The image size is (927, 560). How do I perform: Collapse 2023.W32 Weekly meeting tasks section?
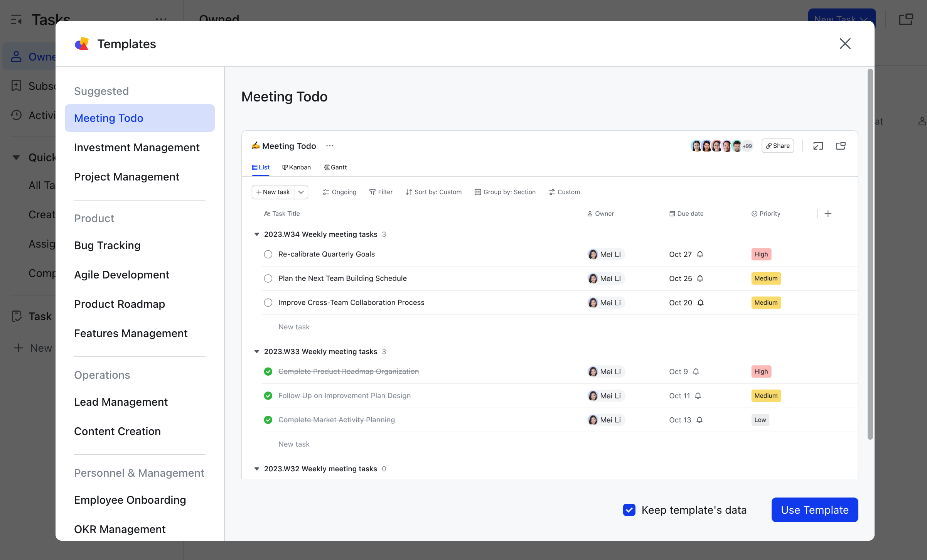coord(256,469)
